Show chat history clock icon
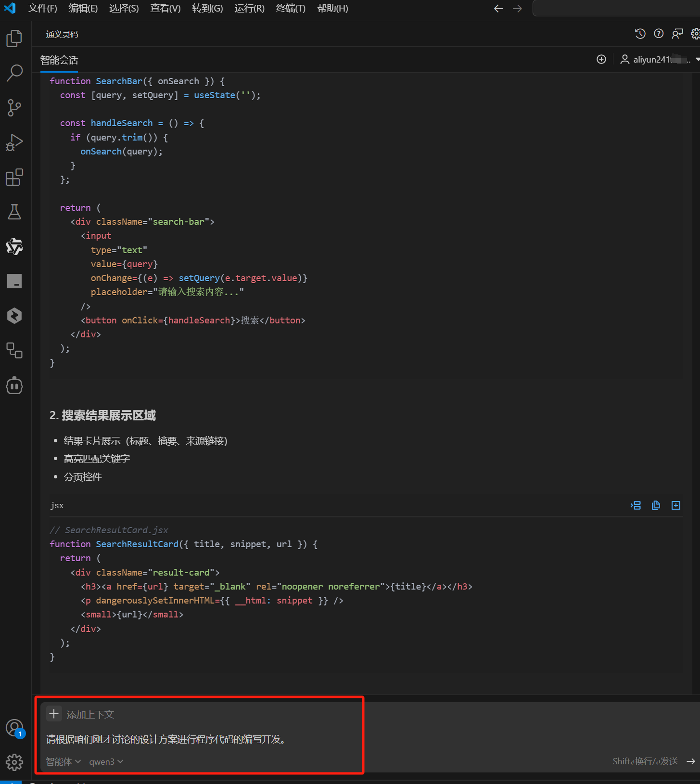Image resolution: width=700 pixels, height=784 pixels. coord(640,34)
